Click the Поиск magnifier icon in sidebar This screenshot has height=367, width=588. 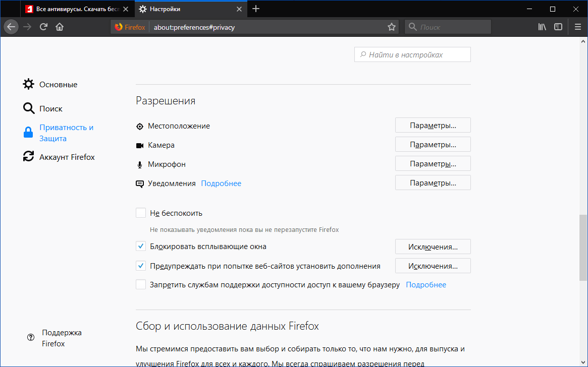29,108
